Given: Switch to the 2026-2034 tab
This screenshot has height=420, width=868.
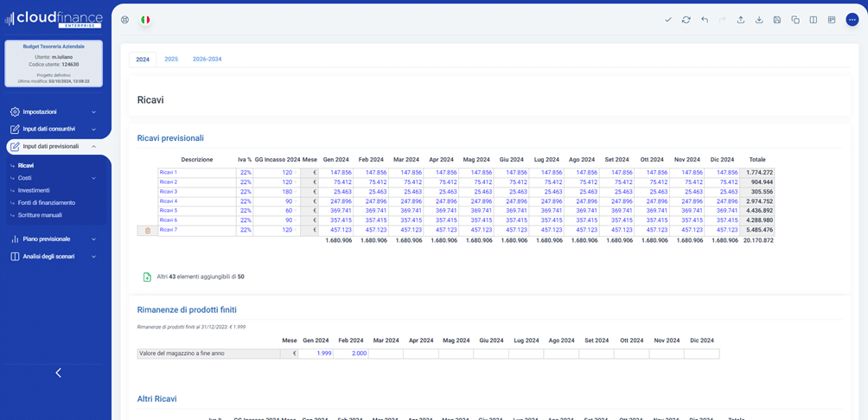Looking at the screenshot, I should pyautogui.click(x=207, y=59).
